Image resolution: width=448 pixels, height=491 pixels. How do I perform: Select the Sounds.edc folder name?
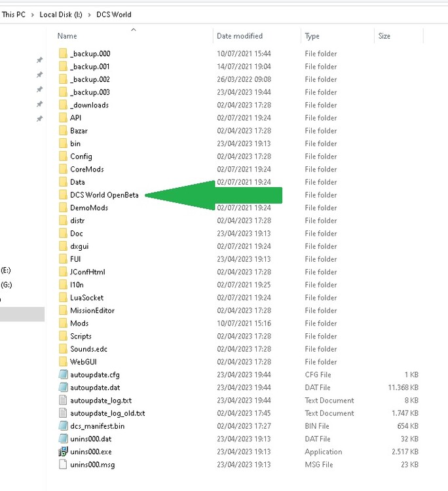[88, 349]
